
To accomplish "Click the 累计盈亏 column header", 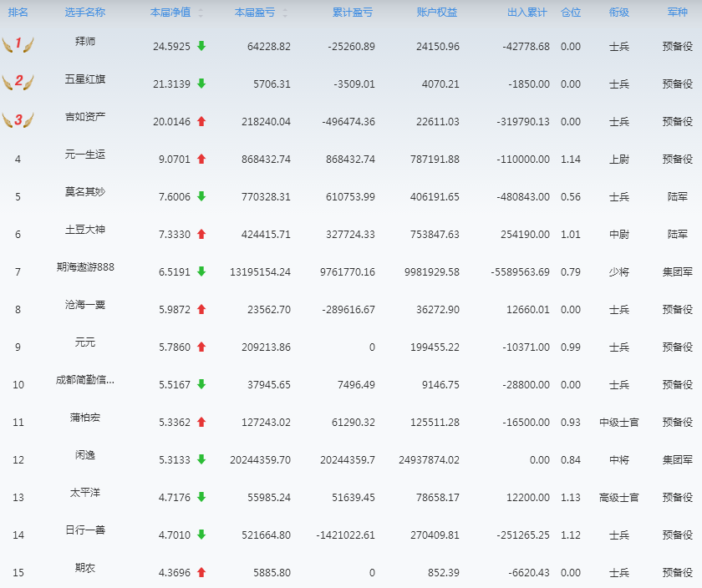I will (353, 13).
